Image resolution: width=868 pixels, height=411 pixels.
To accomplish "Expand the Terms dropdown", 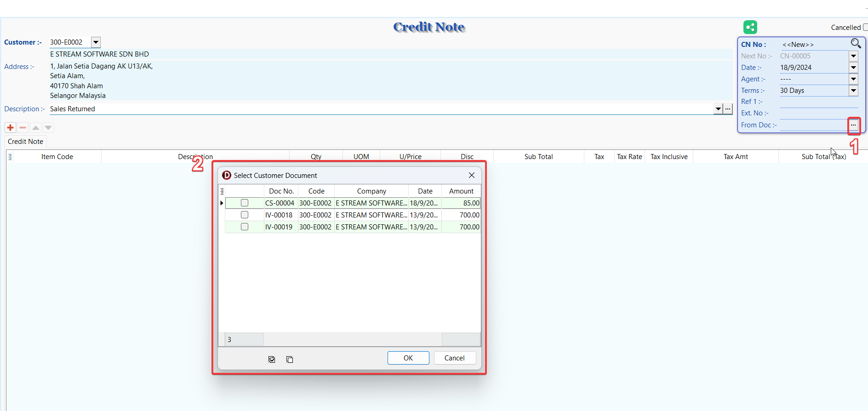I will (853, 91).
